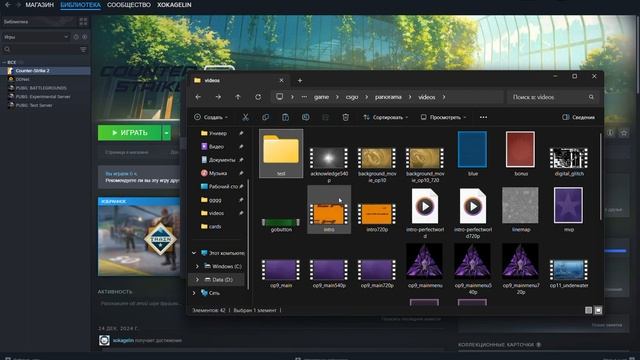Open the dropdown arrow beside Play button
The width and height of the screenshot is (640, 360).
click(167, 133)
